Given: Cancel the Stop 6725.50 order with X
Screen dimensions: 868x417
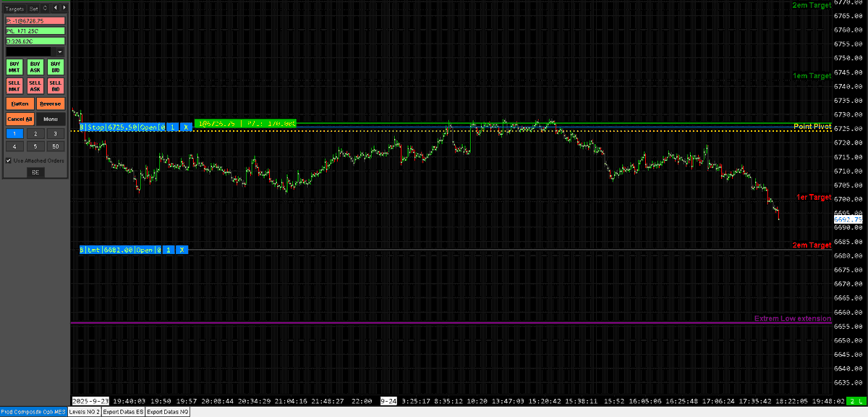Looking at the screenshot, I should pyautogui.click(x=185, y=127).
